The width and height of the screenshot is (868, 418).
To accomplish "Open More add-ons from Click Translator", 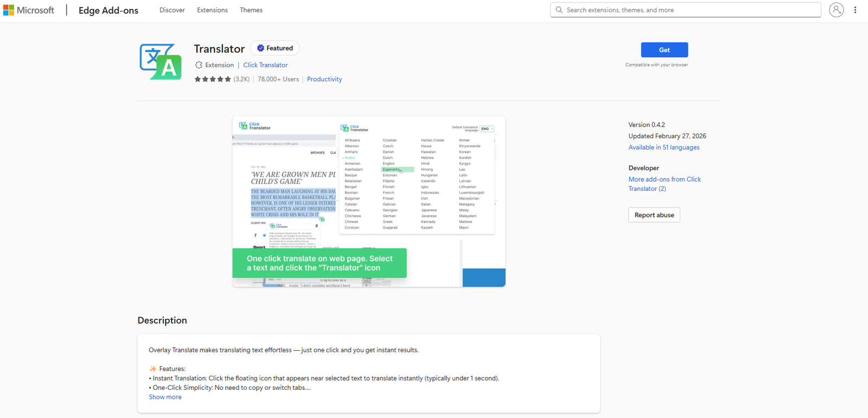I will 665,184.
